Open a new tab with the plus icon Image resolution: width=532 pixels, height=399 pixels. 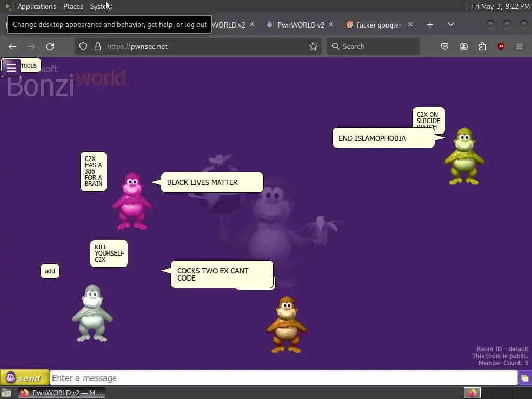tap(430, 25)
